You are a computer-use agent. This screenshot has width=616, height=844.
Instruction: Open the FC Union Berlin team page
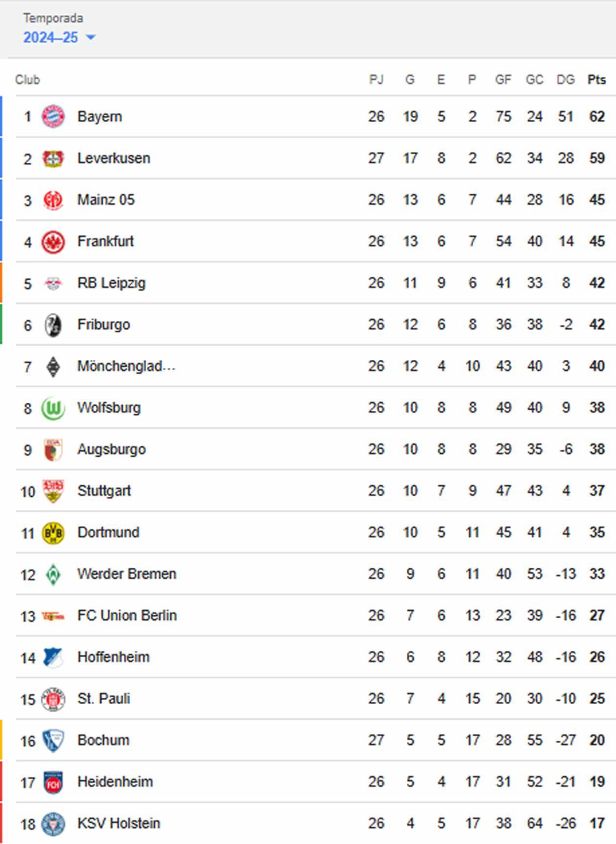(x=127, y=616)
